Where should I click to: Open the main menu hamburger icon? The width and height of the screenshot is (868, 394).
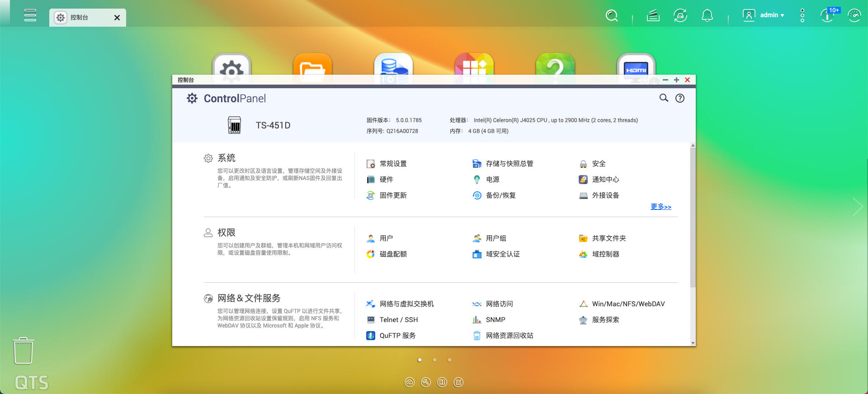tap(30, 15)
